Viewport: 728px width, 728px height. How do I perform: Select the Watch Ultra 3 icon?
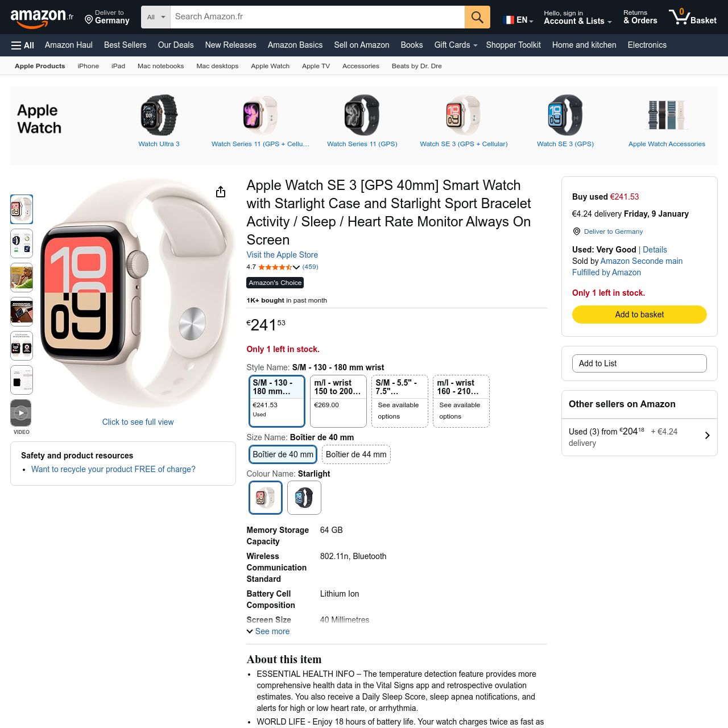pyautogui.click(x=159, y=115)
